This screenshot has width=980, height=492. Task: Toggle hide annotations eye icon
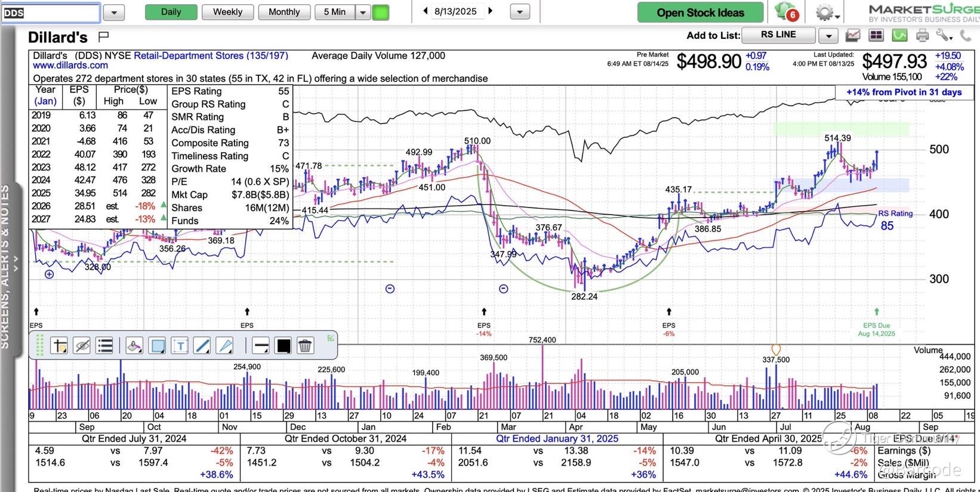[x=82, y=345]
